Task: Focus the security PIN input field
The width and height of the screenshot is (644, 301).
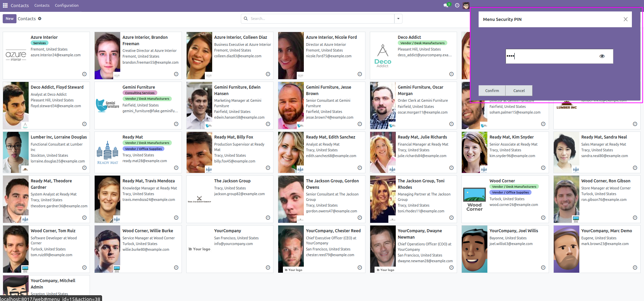Action: tap(559, 56)
